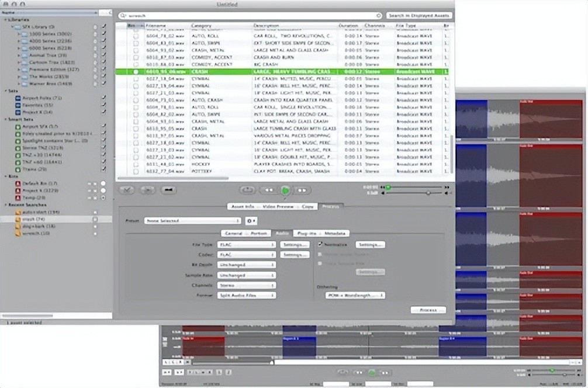
Task: Open the Metadata sub-tab
Action: coord(334,233)
